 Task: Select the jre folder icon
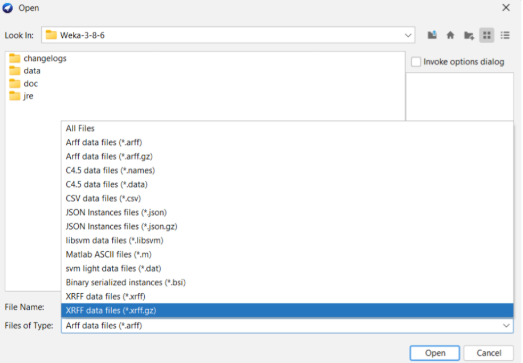click(14, 96)
